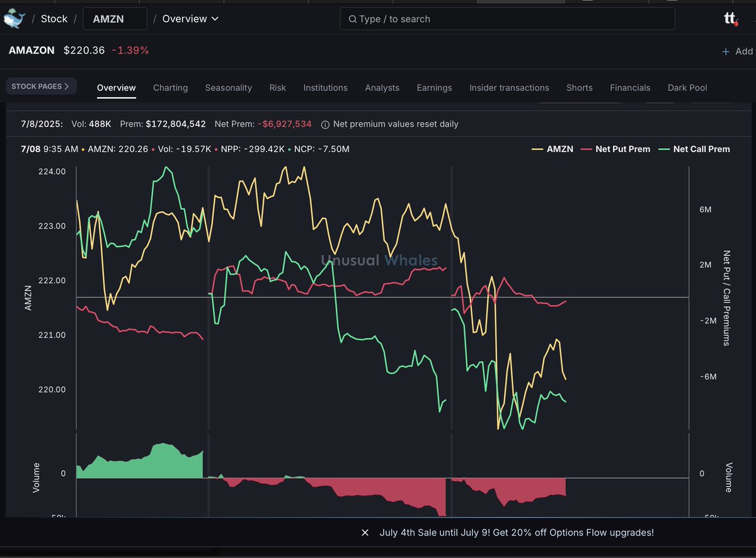The width and height of the screenshot is (756, 558).
Task: Click the plus Add button
Action: pos(737,52)
